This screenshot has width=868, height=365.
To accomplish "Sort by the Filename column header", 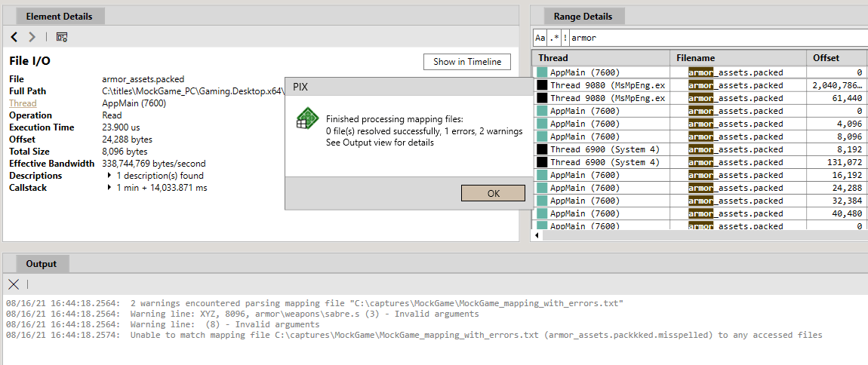I will (x=738, y=58).
